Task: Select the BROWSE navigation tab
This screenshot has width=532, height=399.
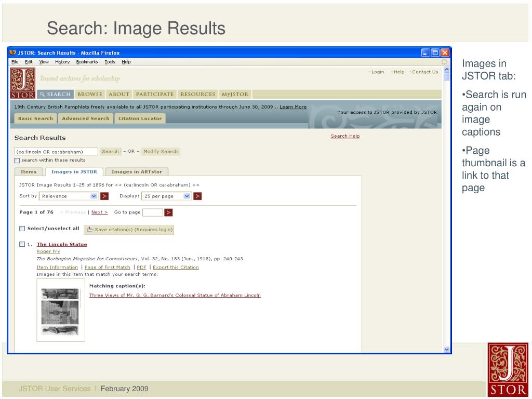Action: (x=89, y=94)
